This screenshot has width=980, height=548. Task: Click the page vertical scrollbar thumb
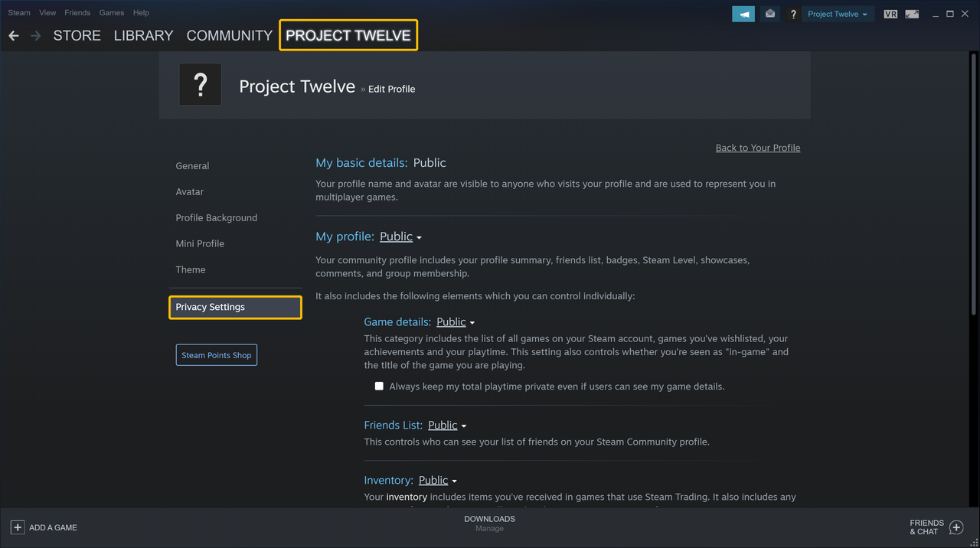[974, 184]
